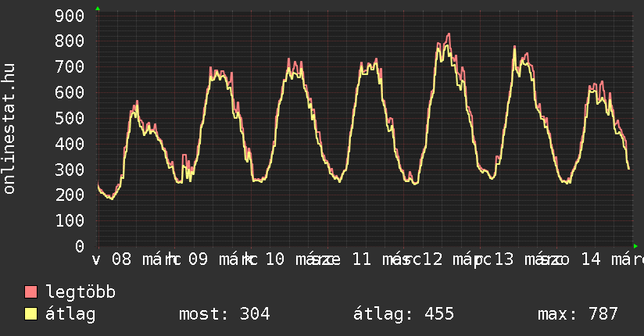Click the 0 label on the y-axis
This screenshot has width=644, height=336.
(79, 246)
